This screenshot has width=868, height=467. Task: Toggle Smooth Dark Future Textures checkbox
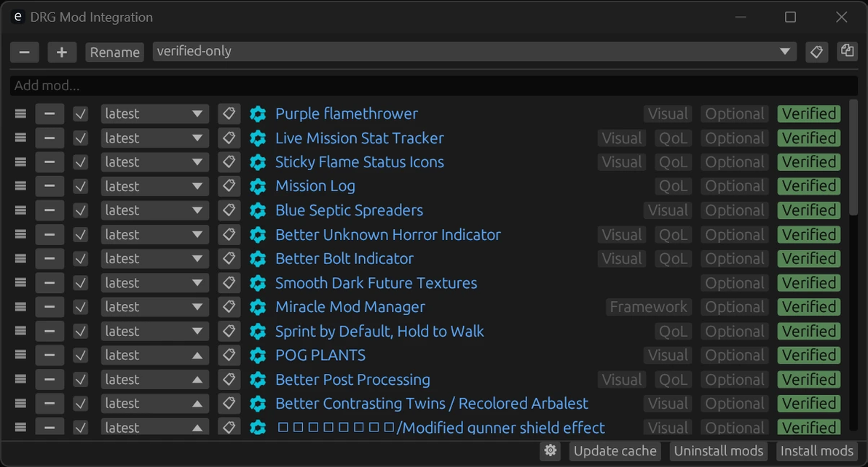pos(81,283)
